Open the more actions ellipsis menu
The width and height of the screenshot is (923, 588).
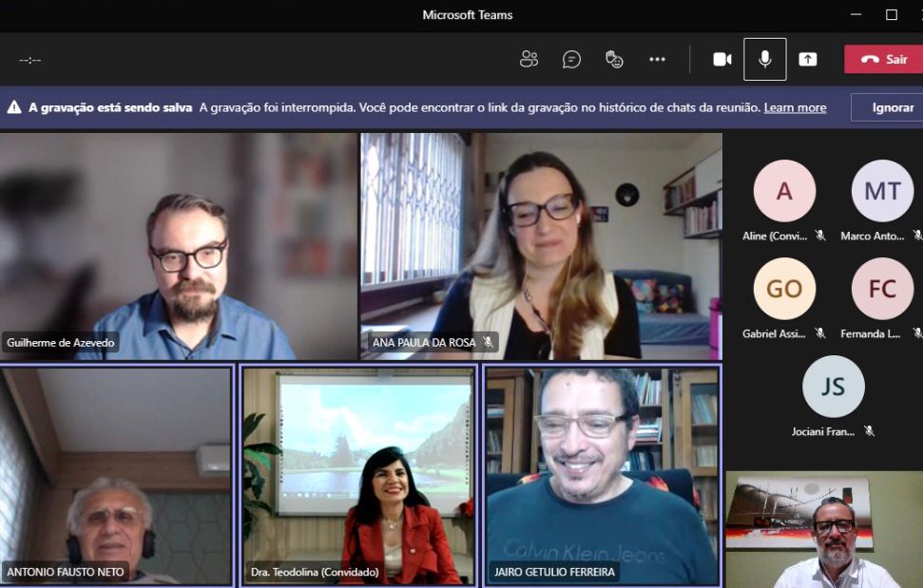click(657, 59)
